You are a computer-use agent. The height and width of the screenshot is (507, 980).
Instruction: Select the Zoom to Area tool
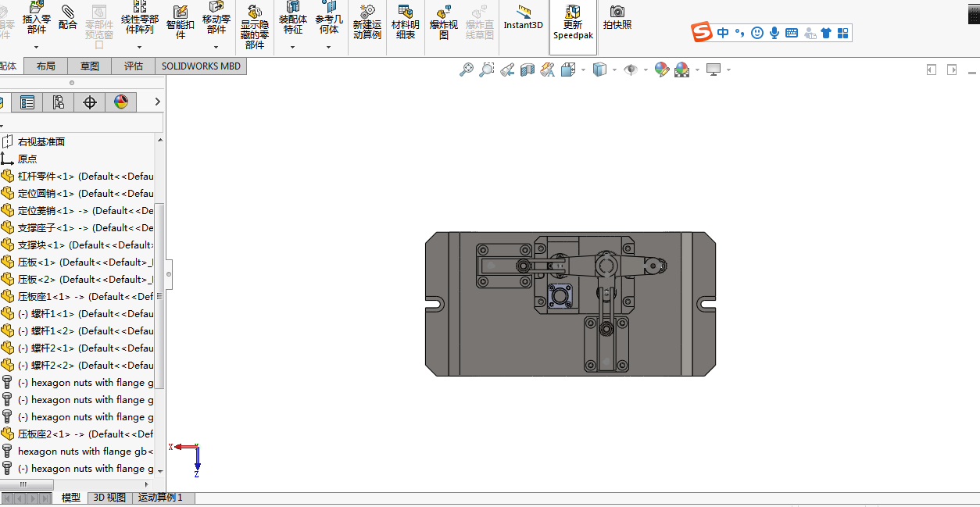coord(486,70)
